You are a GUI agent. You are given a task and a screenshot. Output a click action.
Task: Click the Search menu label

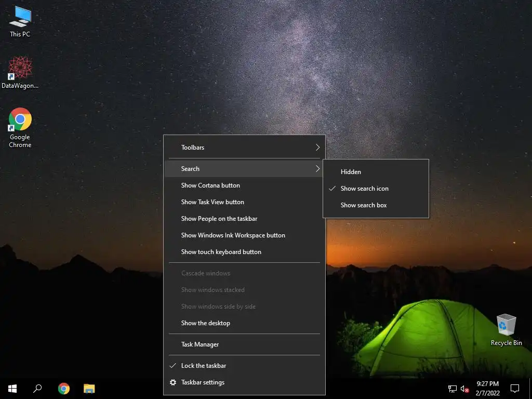(190, 169)
